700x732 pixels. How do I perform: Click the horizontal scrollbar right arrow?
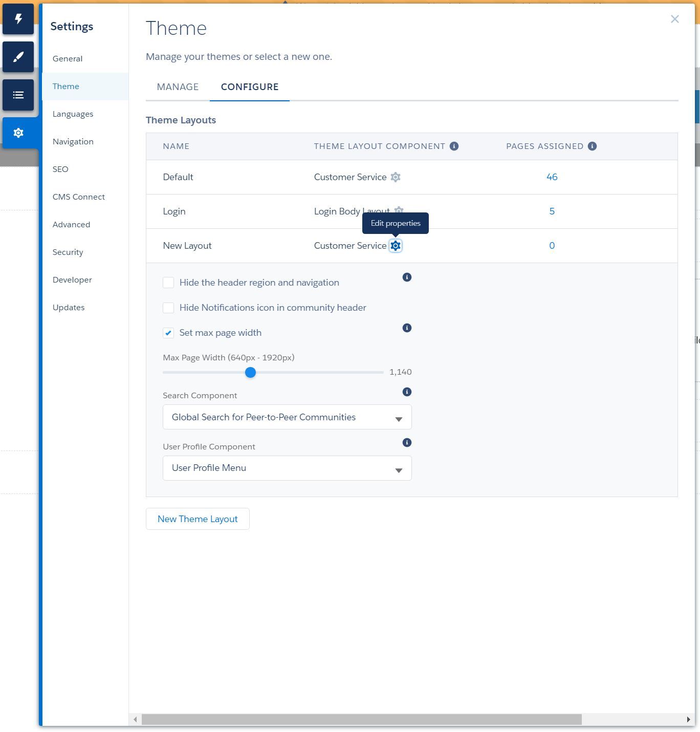tap(688, 719)
